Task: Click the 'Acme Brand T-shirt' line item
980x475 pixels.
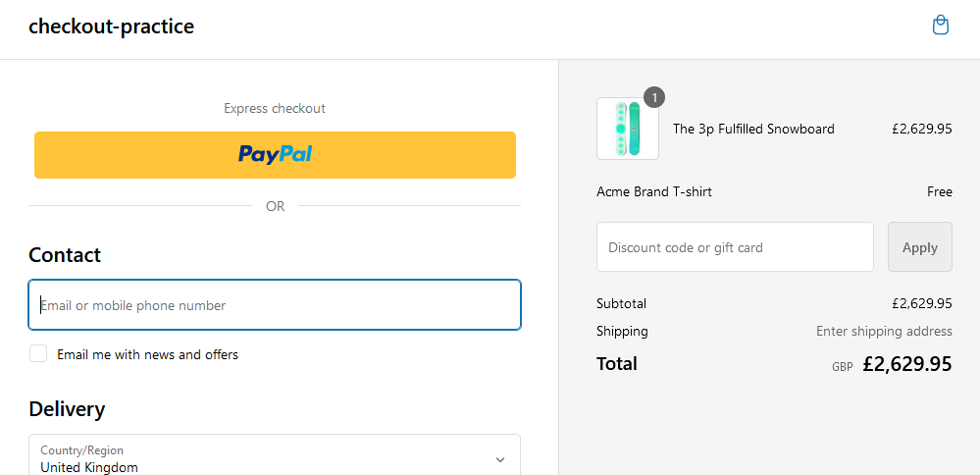Action: (653, 191)
